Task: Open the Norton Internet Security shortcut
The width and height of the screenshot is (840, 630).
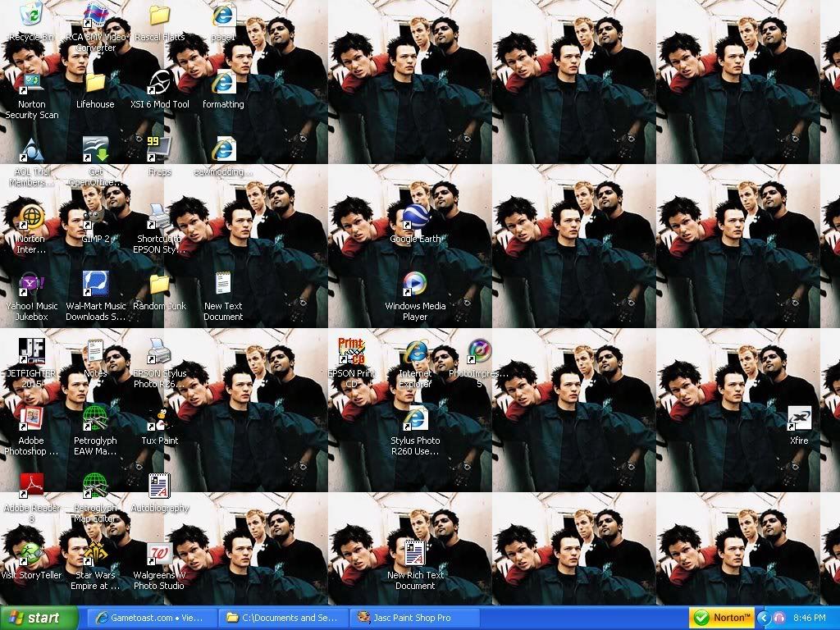Action: pos(32,217)
